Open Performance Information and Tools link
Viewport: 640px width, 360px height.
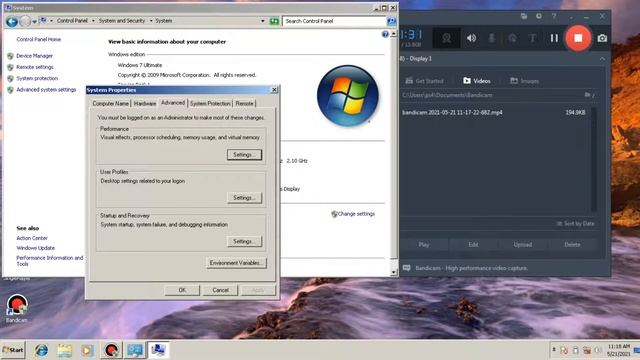point(49,261)
